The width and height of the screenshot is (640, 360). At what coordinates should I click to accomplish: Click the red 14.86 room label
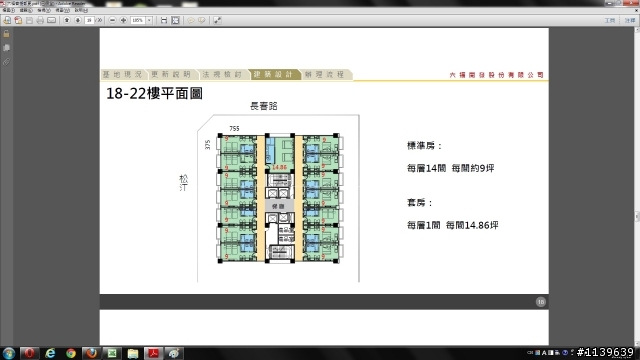point(280,167)
